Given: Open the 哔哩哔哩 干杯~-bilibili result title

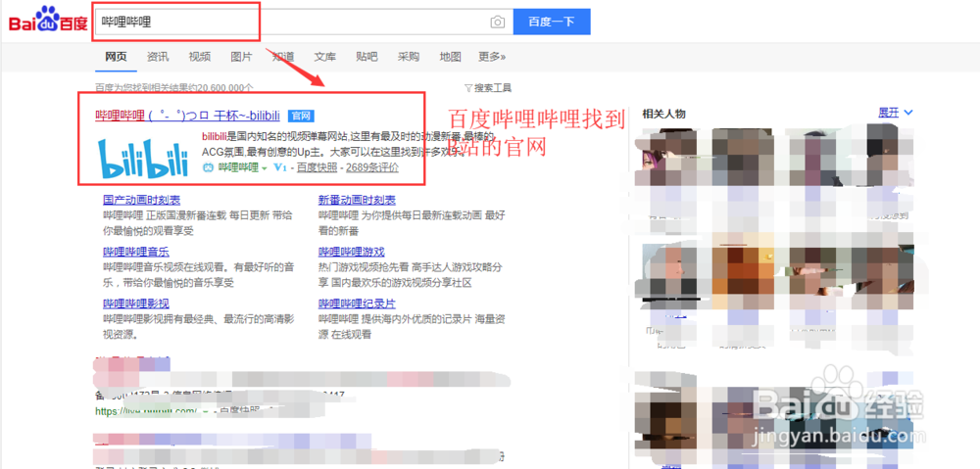Looking at the screenshot, I should point(189,116).
